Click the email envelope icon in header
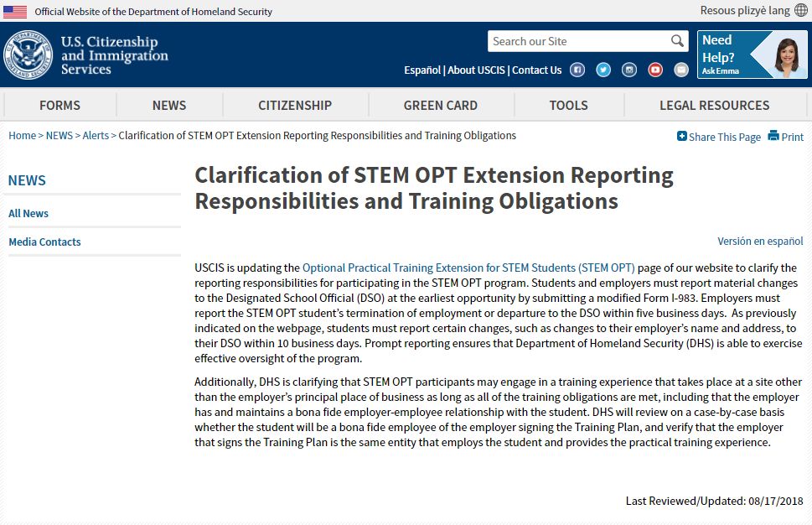 pos(681,70)
